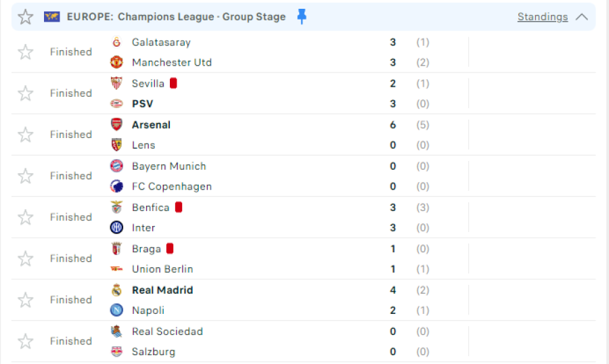Click the Inter club crest
This screenshot has width=609, height=364.
tap(116, 227)
